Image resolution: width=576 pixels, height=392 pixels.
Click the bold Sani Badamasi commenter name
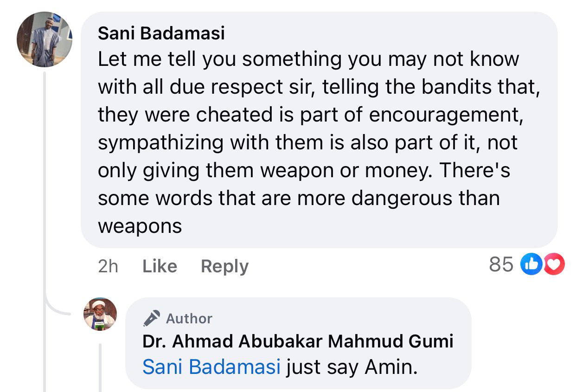tap(161, 33)
